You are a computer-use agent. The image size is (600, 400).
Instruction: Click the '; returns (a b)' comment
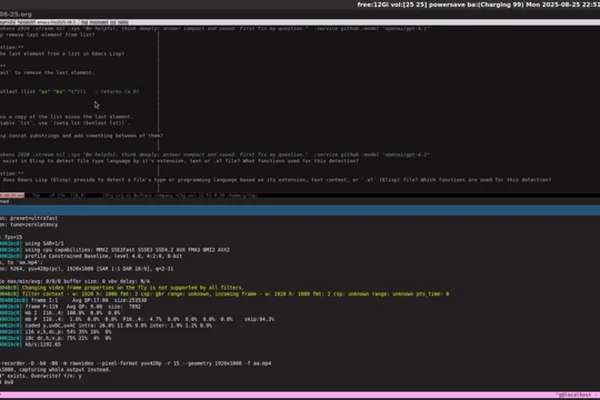pos(117,91)
